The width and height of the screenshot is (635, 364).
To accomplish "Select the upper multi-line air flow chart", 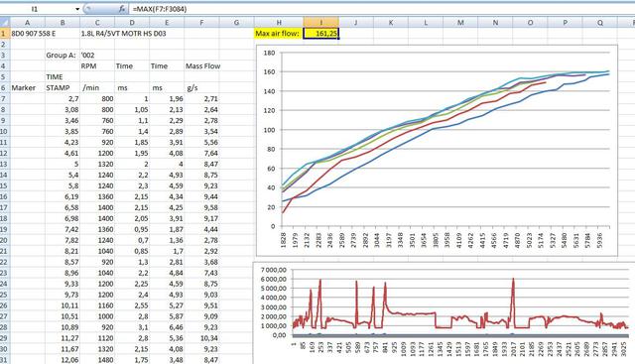I will click(437, 150).
